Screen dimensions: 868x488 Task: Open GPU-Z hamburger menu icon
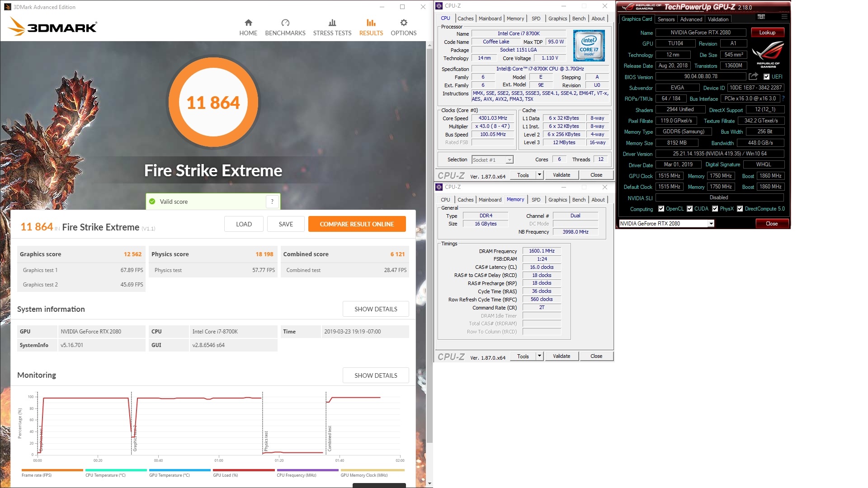(x=784, y=17)
